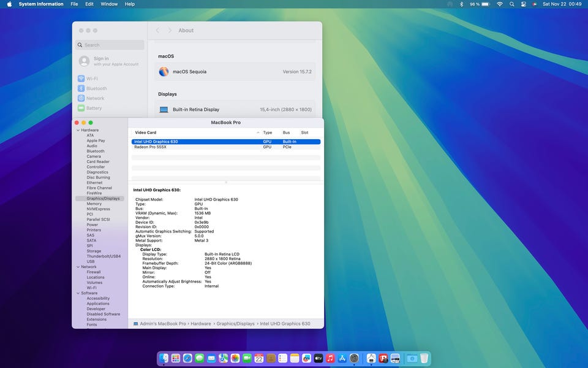Viewport: 588px width, 368px height.
Task: Open the Window menu
Action: tap(109, 4)
